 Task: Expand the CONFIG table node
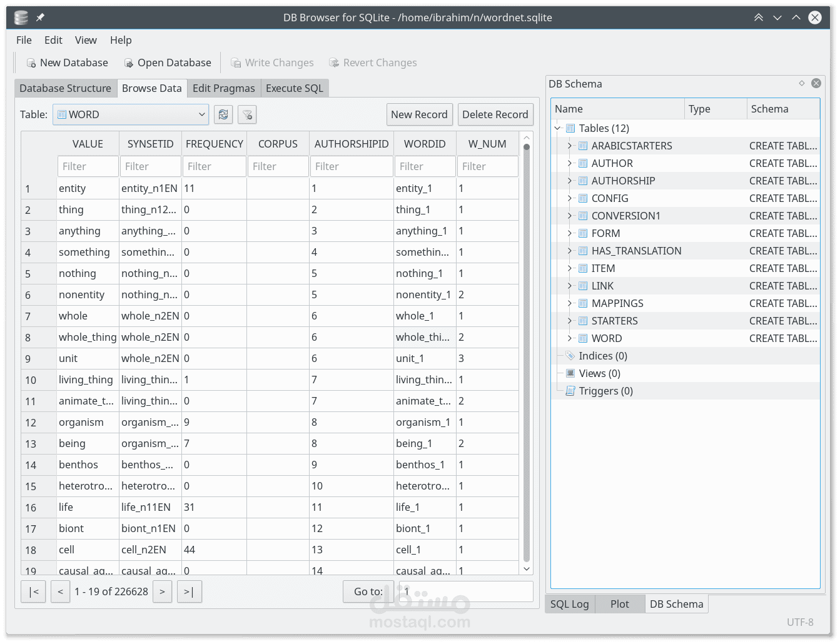point(570,198)
